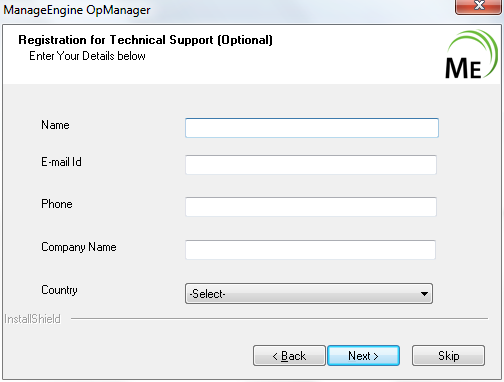Image resolution: width=504 pixels, height=382 pixels.
Task: Click the ManageEngine OpManager window title
Action: (77, 10)
